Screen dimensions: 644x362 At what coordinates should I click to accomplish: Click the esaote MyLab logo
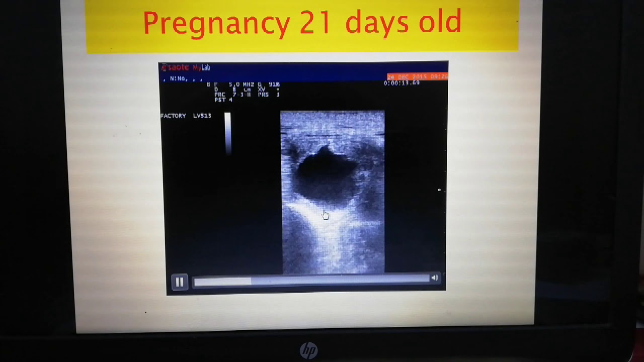(186, 67)
